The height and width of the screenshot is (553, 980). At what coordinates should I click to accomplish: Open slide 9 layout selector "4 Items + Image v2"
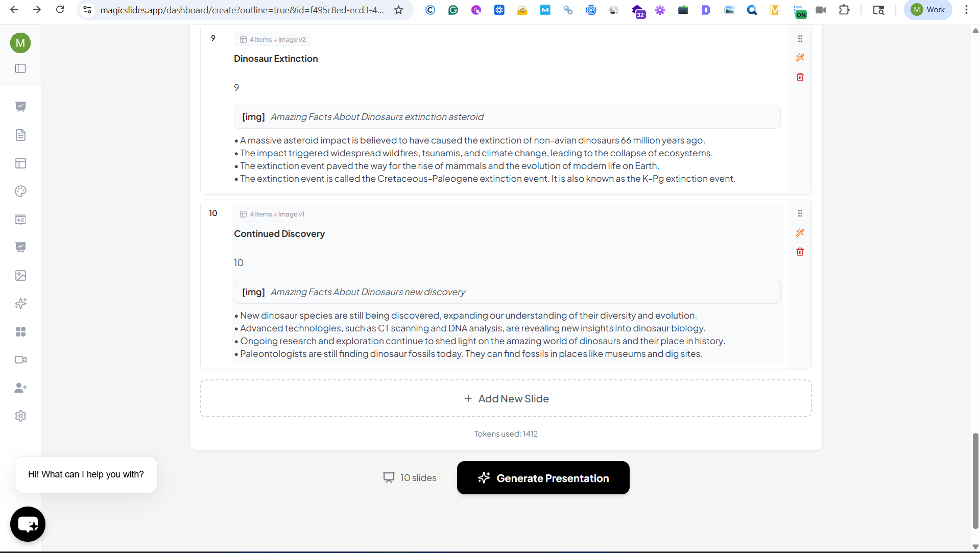pyautogui.click(x=273, y=40)
